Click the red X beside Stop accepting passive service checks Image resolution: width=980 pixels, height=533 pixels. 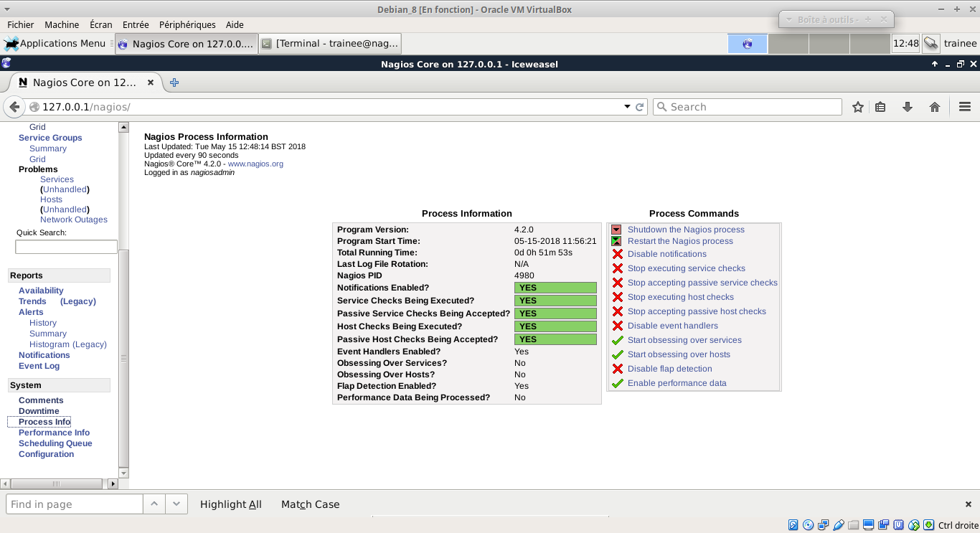coord(617,283)
